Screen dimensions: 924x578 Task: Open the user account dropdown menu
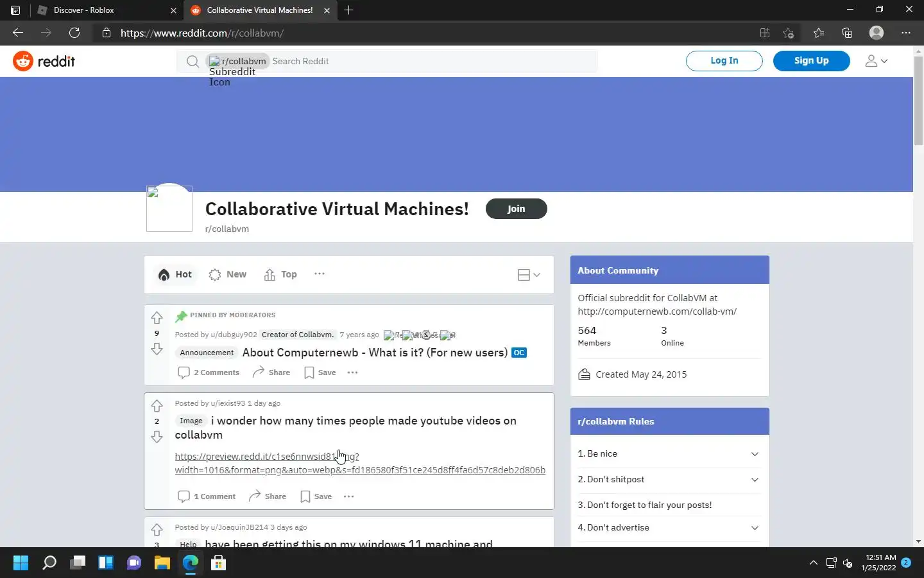[877, 61]
